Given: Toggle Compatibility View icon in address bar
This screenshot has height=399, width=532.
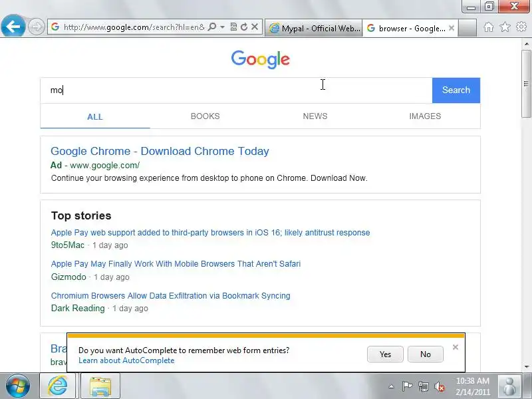Looking at the screenshot, I should click(x=233, y=27).
